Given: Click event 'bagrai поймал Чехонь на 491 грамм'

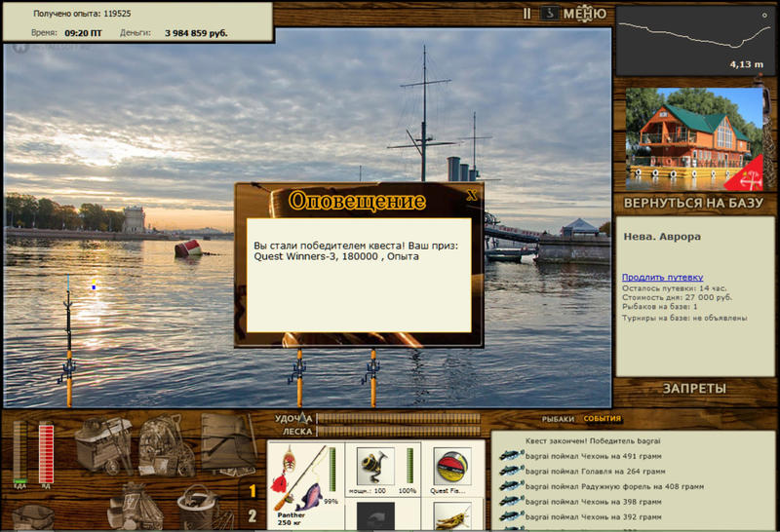Looking at the screenshot, I should point(593,456).
